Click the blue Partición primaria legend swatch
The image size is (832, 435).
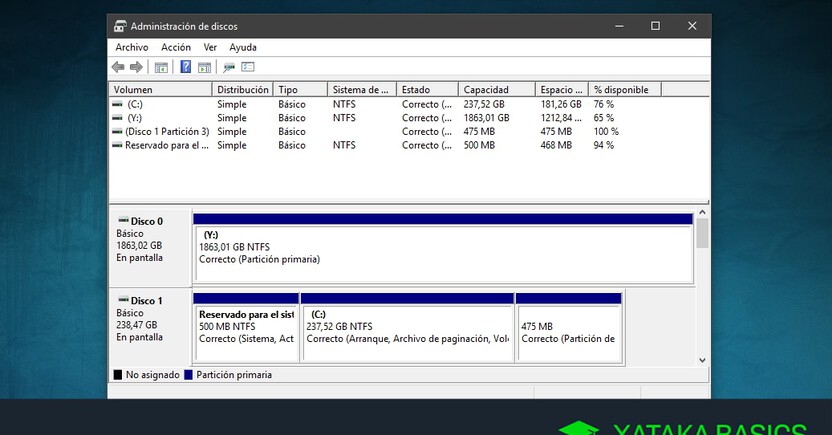click(189, 375)
